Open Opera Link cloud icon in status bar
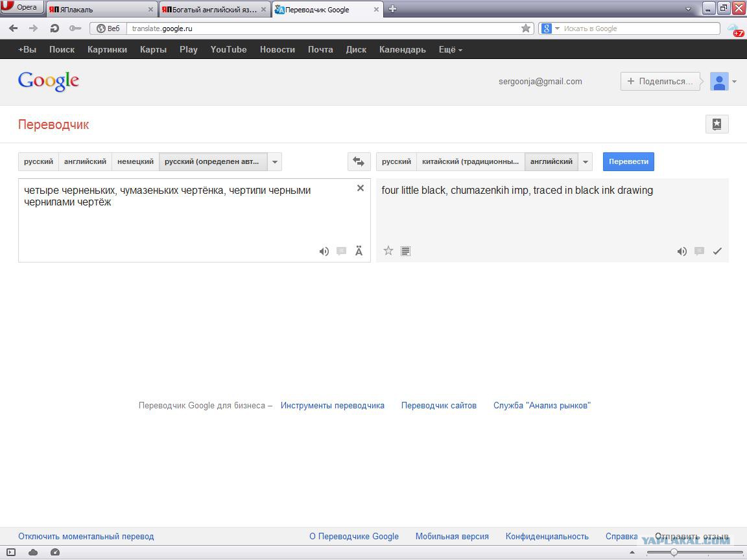 pos(33,552)
